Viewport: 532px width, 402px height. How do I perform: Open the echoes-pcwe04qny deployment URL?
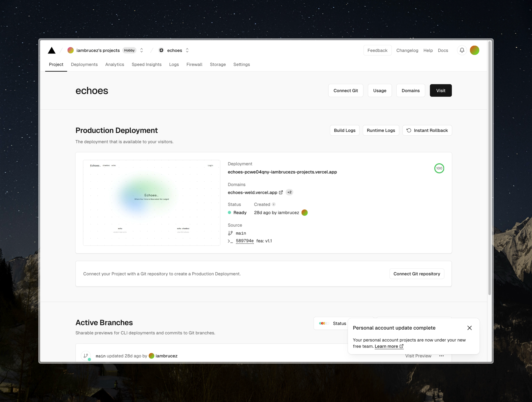tap(282, 172)
